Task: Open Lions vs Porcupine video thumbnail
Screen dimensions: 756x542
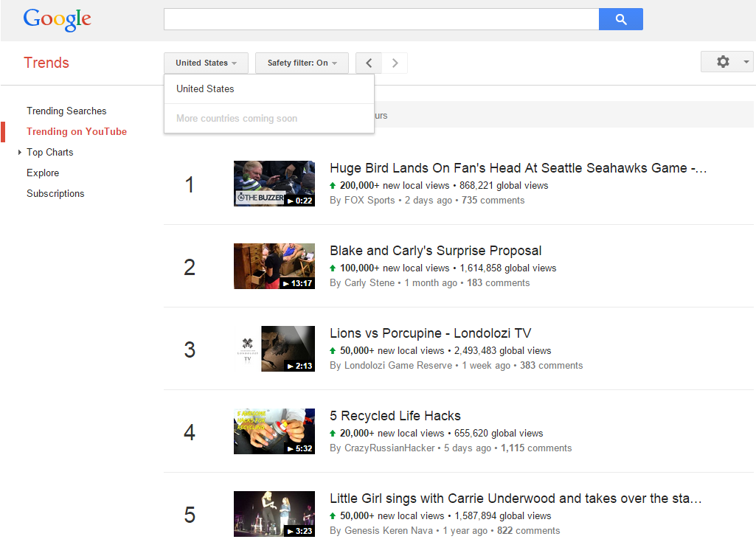Action: click(274, 349)
